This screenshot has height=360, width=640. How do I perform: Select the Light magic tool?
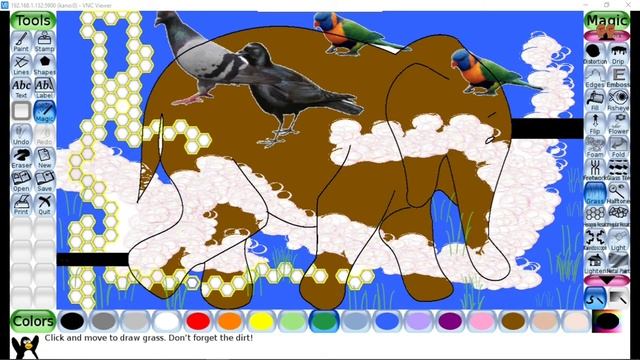pyautogui.click(x=618, y=240)
